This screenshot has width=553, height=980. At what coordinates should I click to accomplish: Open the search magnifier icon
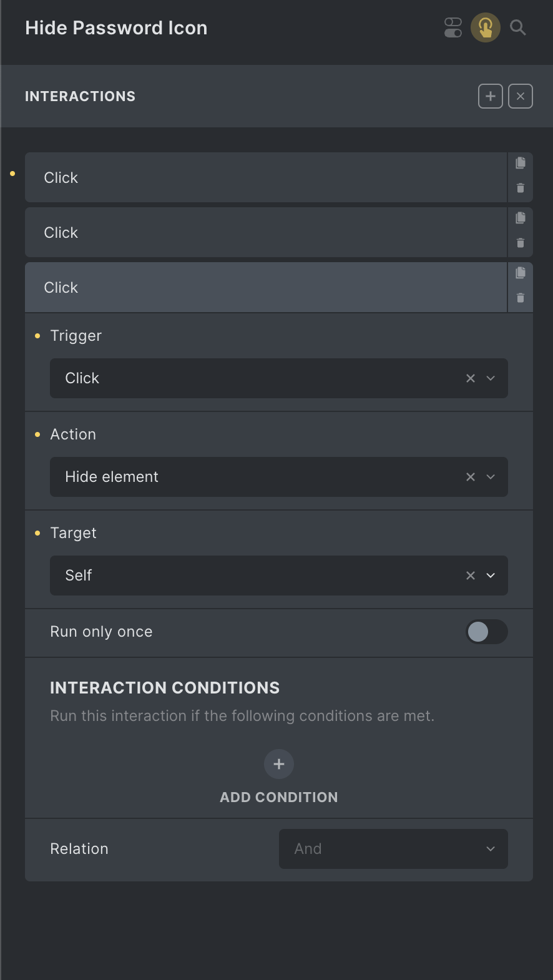coord(518,27)
